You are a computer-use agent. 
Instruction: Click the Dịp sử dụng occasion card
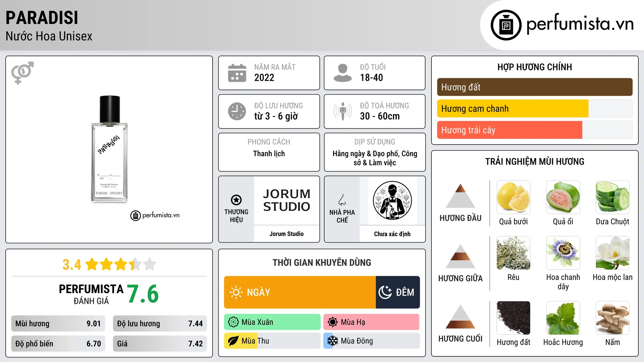375,152
